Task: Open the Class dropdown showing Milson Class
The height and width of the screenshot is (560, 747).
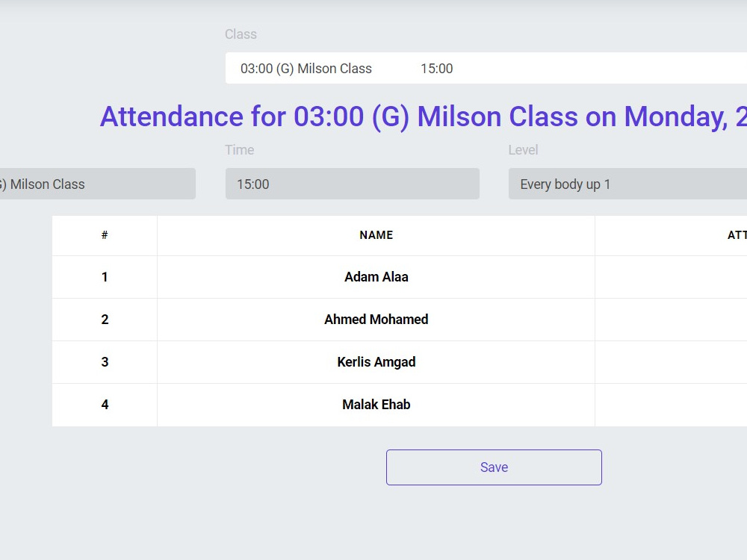Action: 486,68
